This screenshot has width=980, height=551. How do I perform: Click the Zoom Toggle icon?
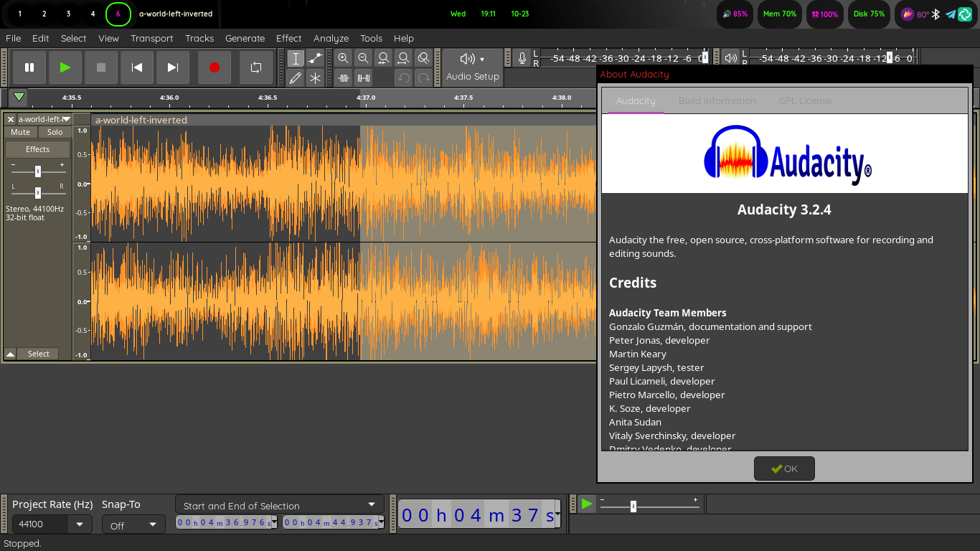pos(424,59)
